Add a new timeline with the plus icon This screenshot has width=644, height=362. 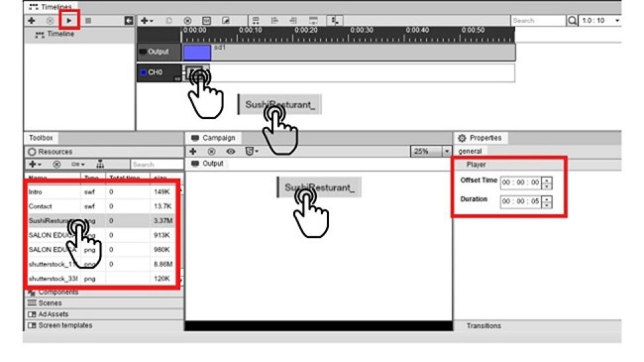32,20
